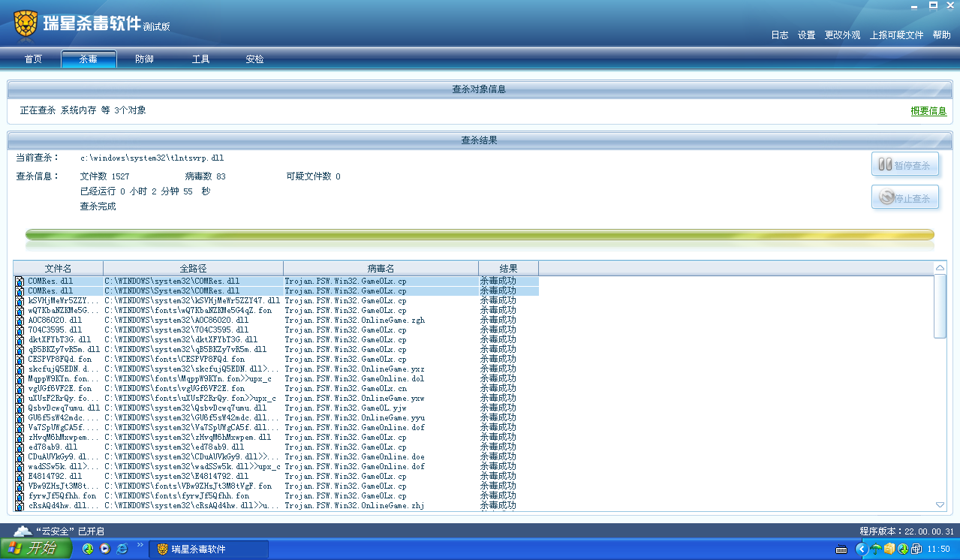Click the file icon beside CESPVP8FQd.fon

pos(20,359)
